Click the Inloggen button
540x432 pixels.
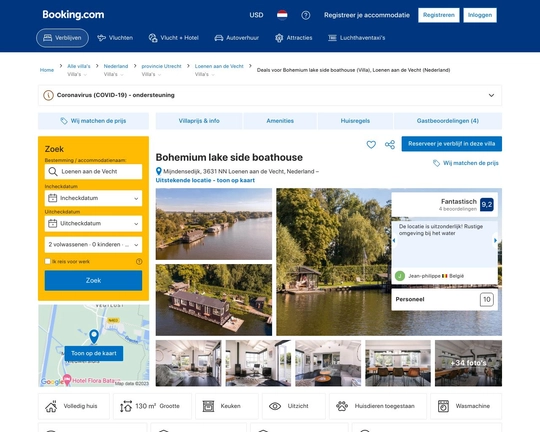pos(480,15)
